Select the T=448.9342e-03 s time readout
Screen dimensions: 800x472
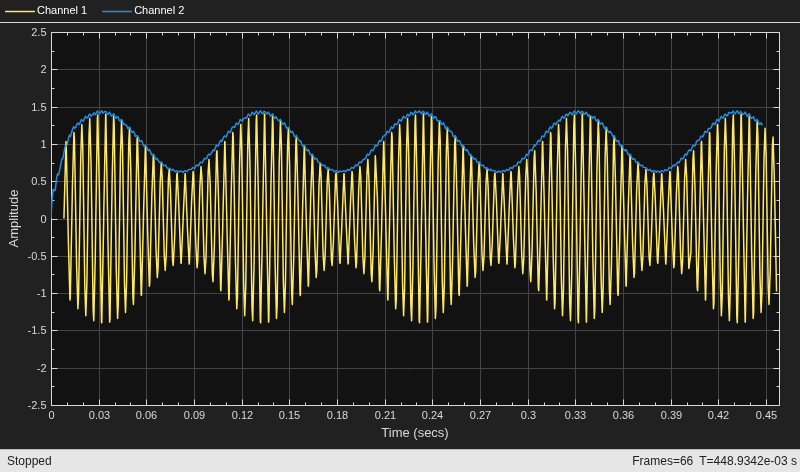tap(747, 461)
